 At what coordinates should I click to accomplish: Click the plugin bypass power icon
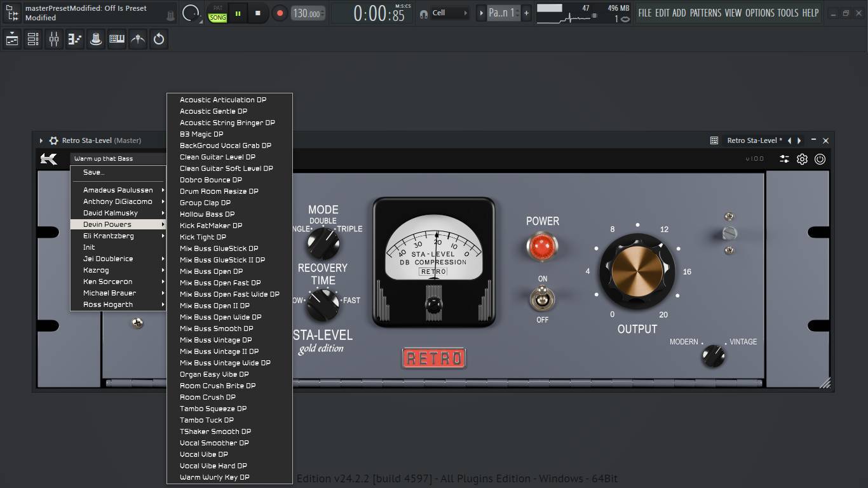click(820, 159)
